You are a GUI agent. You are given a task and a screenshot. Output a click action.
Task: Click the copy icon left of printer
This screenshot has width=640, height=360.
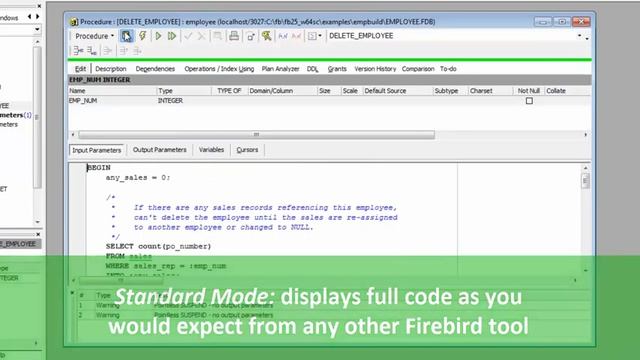[x=218, y=36]
